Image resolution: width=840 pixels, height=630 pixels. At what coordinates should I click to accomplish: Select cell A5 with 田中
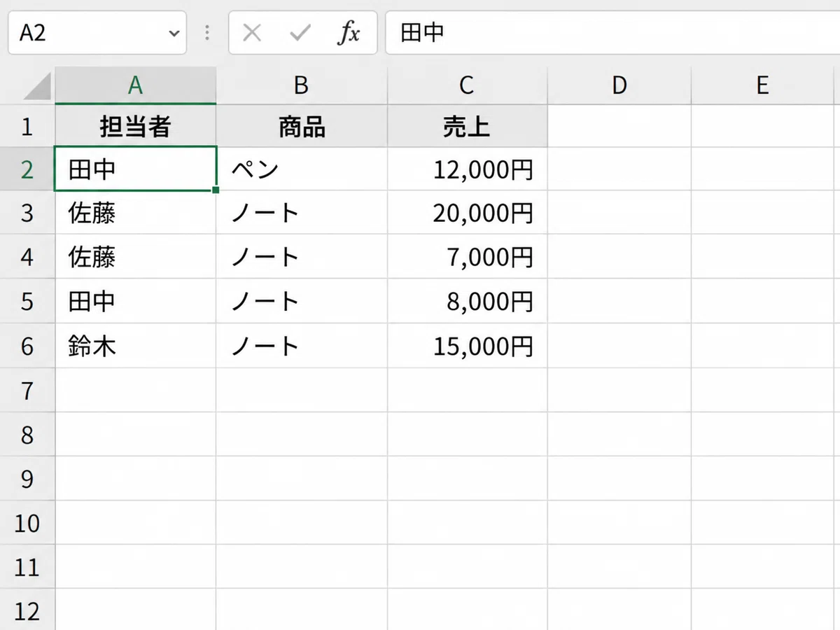click(135, 301)
